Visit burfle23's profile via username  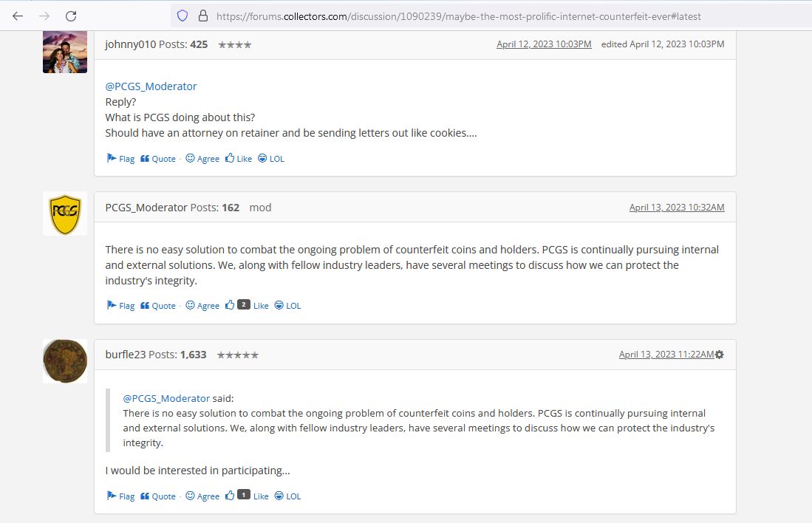pyautogui.click(x=126, y=355)
